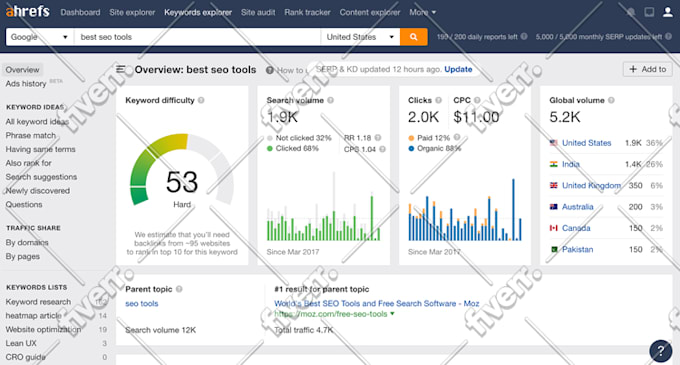
Task: Click the orange search magnifier button
Action: (x=413, y=37)
